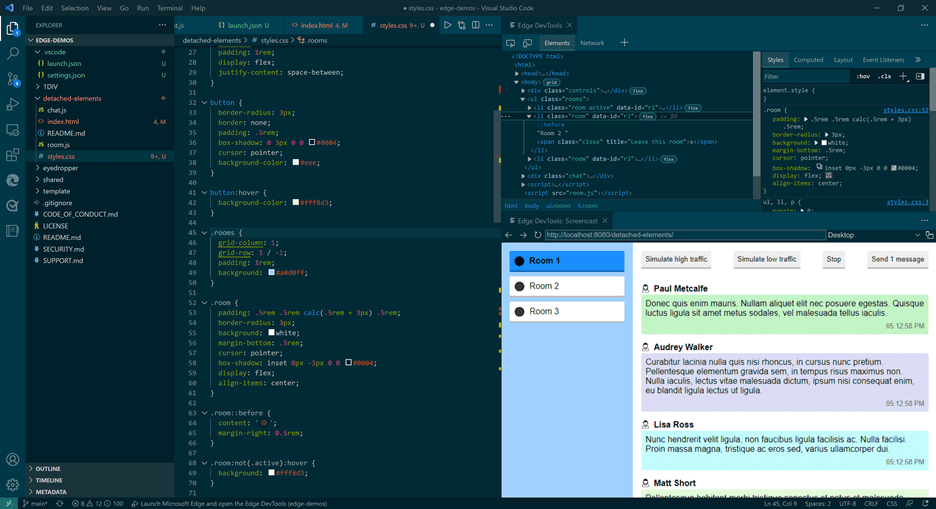
Task: Click the screencast Forward arrow
Action: (523, 235)
